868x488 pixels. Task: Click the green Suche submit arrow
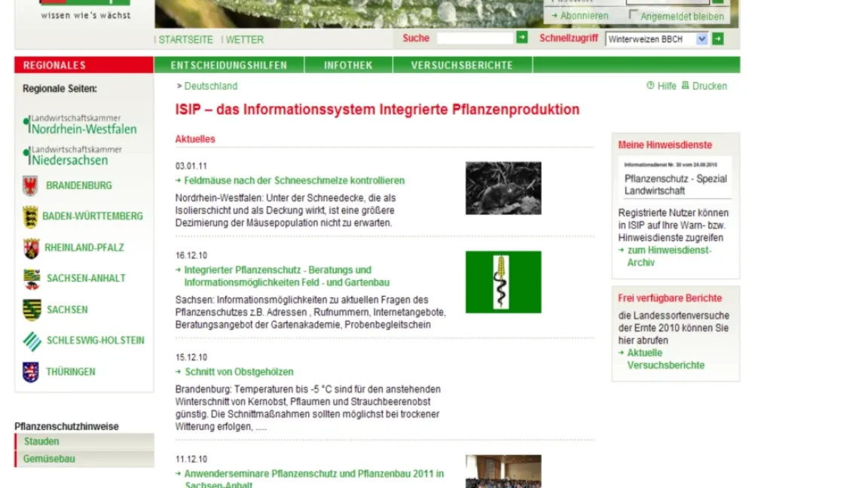point(521,36)
